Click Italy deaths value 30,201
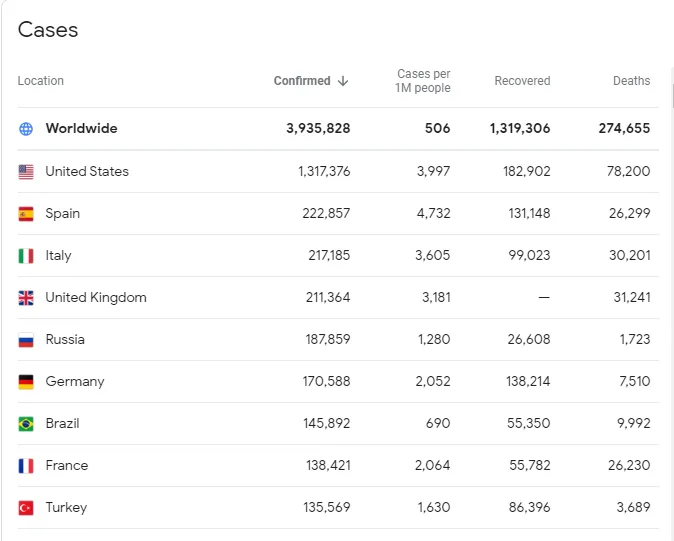674x541 pixels. pos(629,255)
